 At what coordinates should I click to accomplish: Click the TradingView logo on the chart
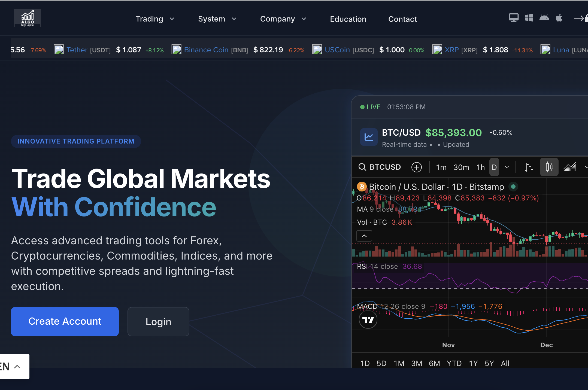tap(368, 320)
